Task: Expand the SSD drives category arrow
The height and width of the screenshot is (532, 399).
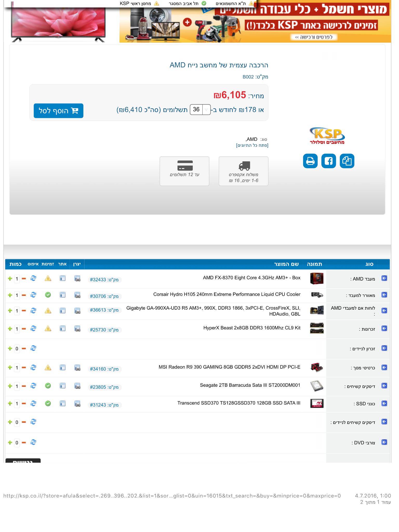Action: [x=384, y=403]
